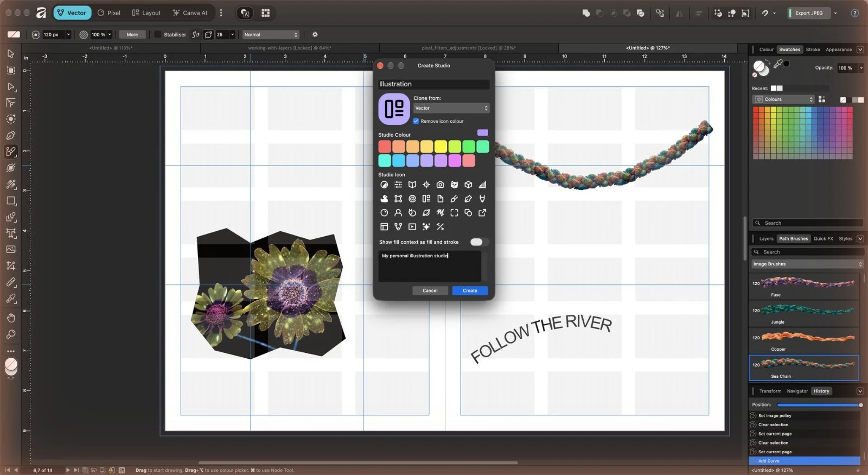The image size is (868, 475).
Task: Click the More button in context toolbar
Action: pyautogui.click(x=132, y=35)
